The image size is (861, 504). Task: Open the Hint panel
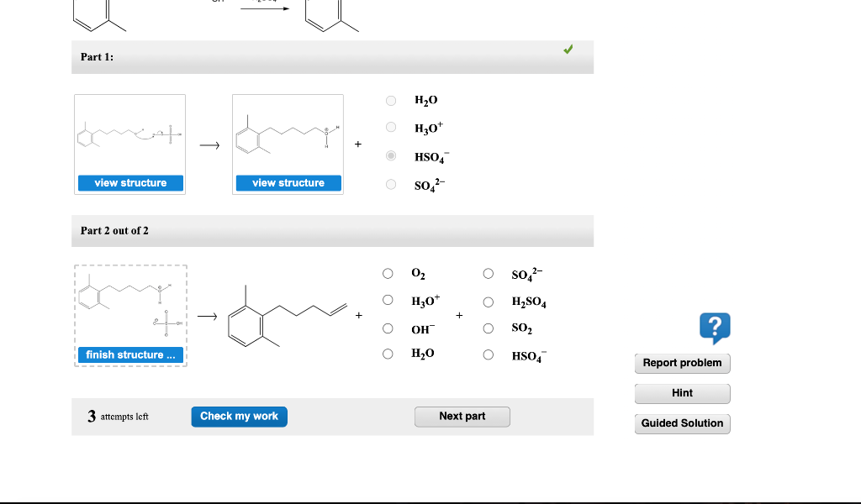click(x=682, y=393)
